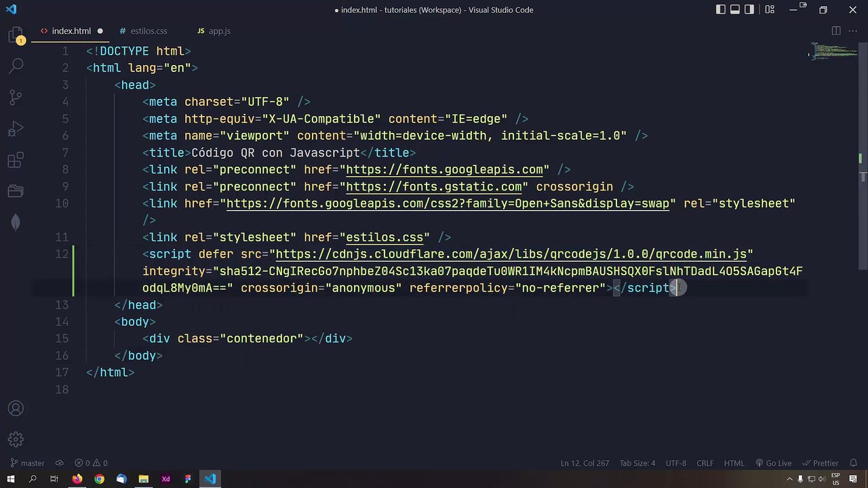Image resolution: width=868 pixels, height=488 pixels.
Task: Click the "contenedor" class value text
Action: pos(262,338)
